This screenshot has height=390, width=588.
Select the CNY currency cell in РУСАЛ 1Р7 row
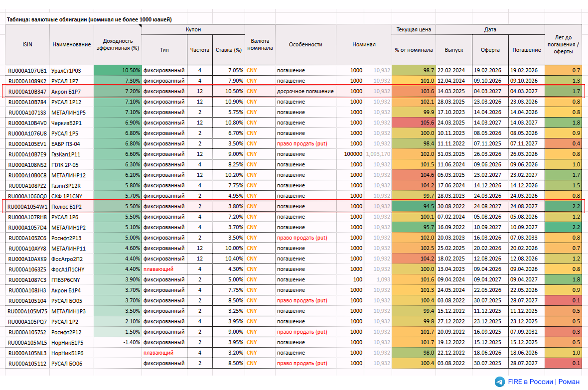260,81
